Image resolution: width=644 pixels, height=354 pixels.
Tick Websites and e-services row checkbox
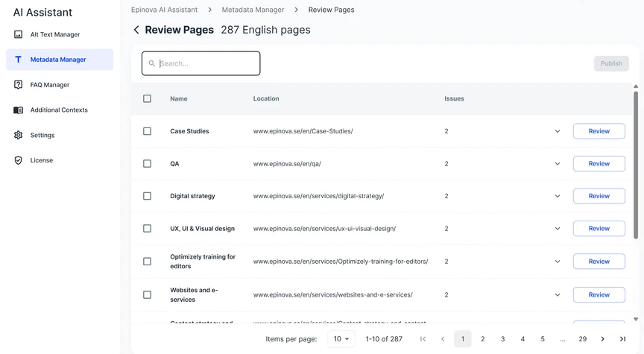(147, 294)
